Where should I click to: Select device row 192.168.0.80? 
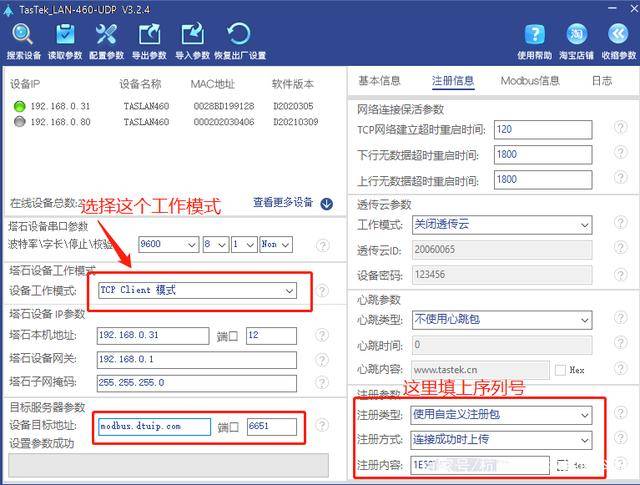coord(167,122)
